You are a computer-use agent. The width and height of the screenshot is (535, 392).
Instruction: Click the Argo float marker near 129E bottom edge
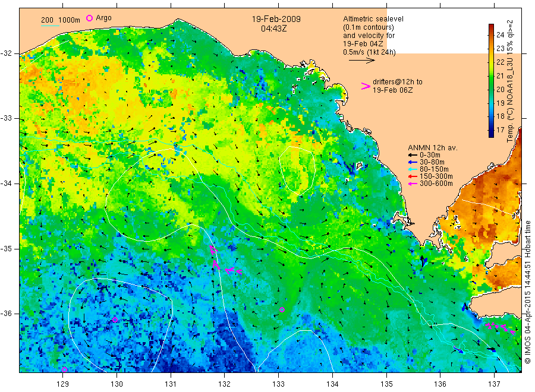[64, 369]
